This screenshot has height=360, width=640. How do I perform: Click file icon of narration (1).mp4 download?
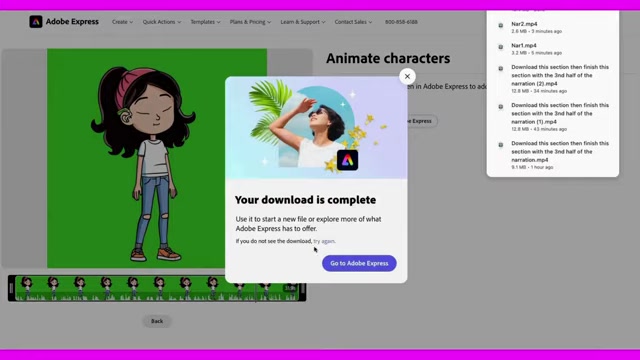coord(500,107)
